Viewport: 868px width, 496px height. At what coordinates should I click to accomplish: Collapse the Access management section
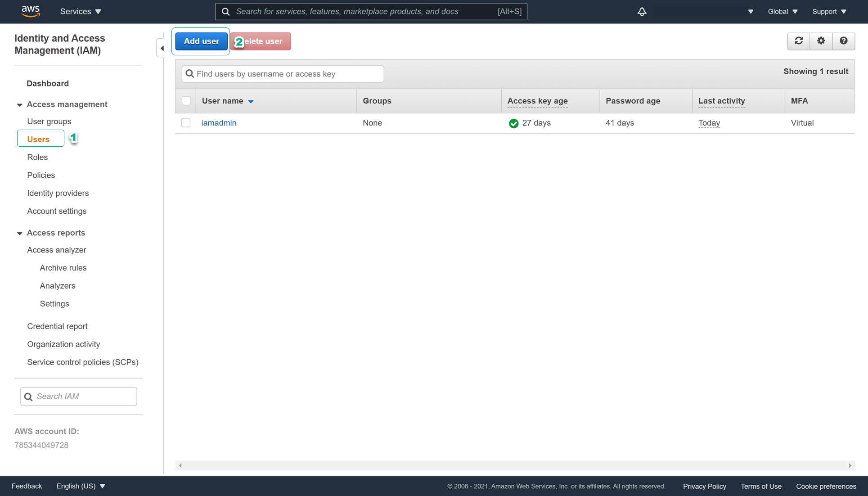coord(19,105)
